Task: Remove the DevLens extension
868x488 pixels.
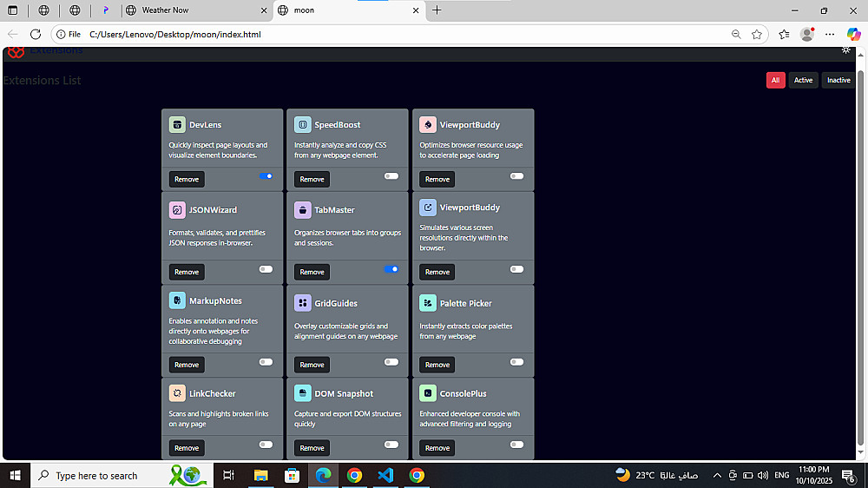Action: coord(187,180)
